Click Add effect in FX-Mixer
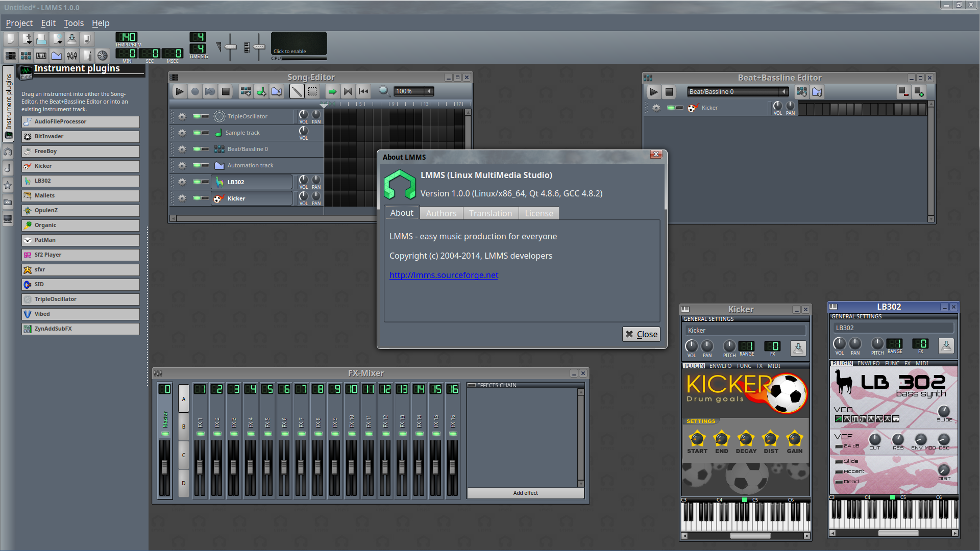This screenshot has height=551, width=980. pyautogui.click(x=526, y=493)
